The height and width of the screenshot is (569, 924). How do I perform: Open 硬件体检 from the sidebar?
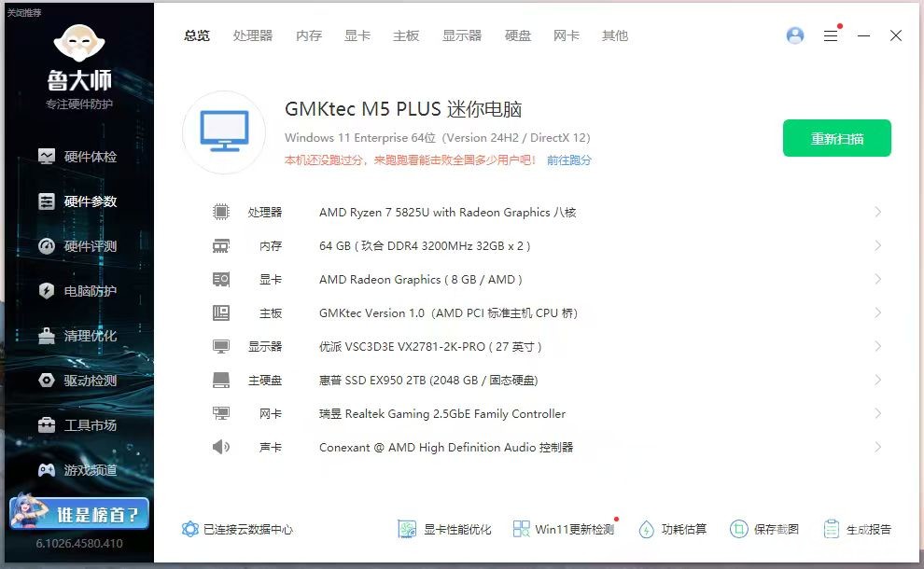tap(77, 157)
